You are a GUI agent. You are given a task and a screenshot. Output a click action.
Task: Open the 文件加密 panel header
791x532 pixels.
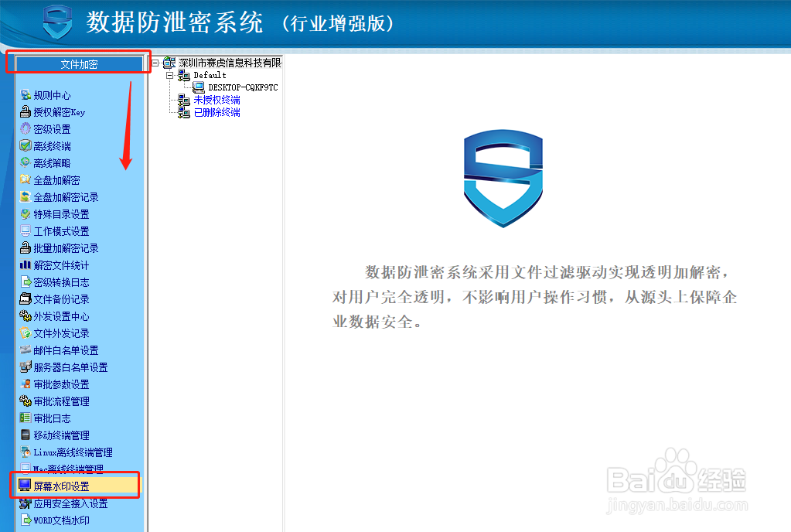[x=79, y=64]
